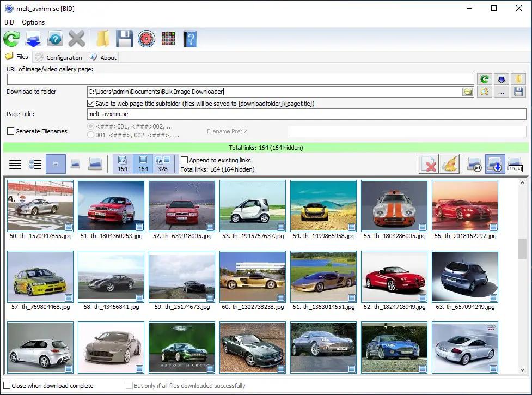
Task: Open the About tab
Action: (x=103, y=57)
